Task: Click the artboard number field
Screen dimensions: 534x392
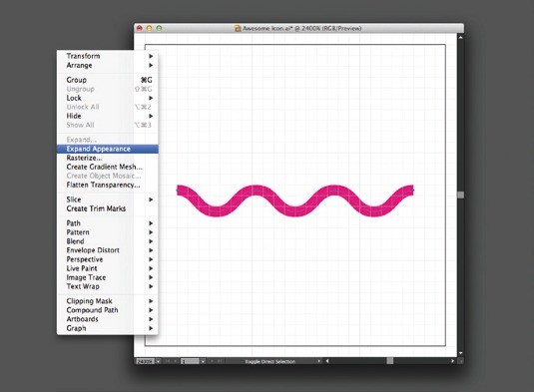Action: point(190,361)
